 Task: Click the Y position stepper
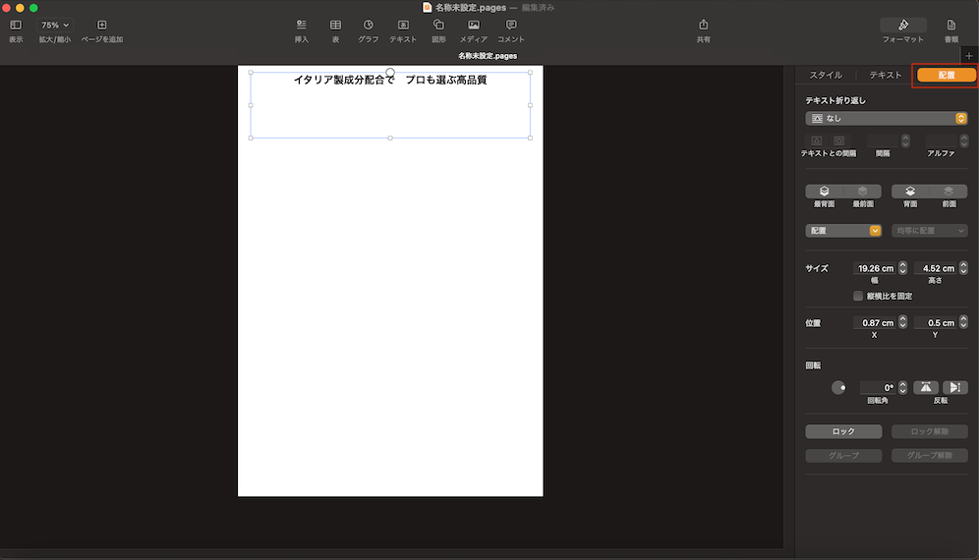(963, 322)
